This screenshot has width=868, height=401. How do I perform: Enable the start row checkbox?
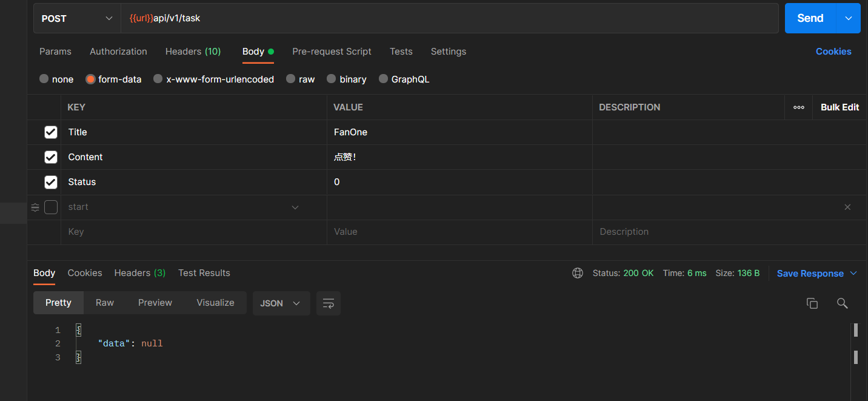51,207
